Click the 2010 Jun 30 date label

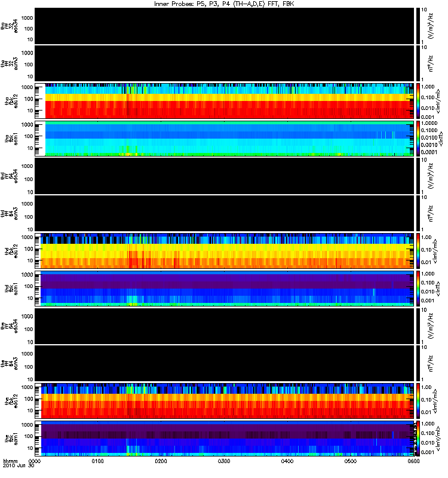pyautogui.click(x=19, y=466)
